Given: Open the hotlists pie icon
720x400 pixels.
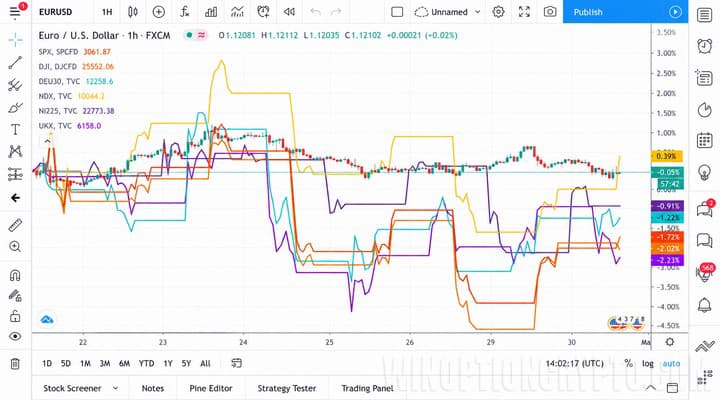Looking at the screenshot, I should point(704,110).
